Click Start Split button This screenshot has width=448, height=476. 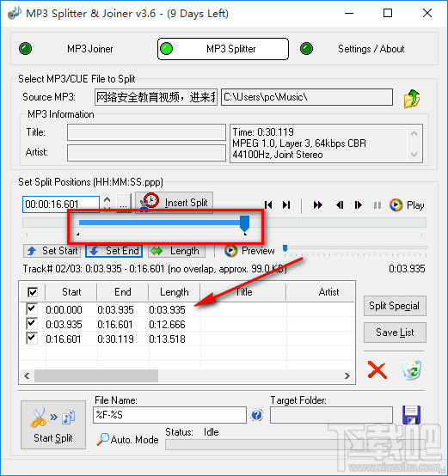coord(53,424)
